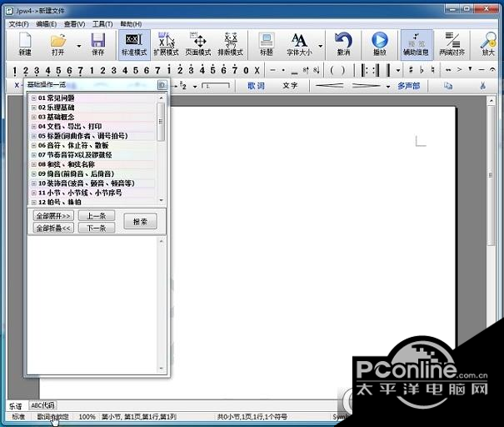Click 全部展开>> to expand all

click(53, 216)
